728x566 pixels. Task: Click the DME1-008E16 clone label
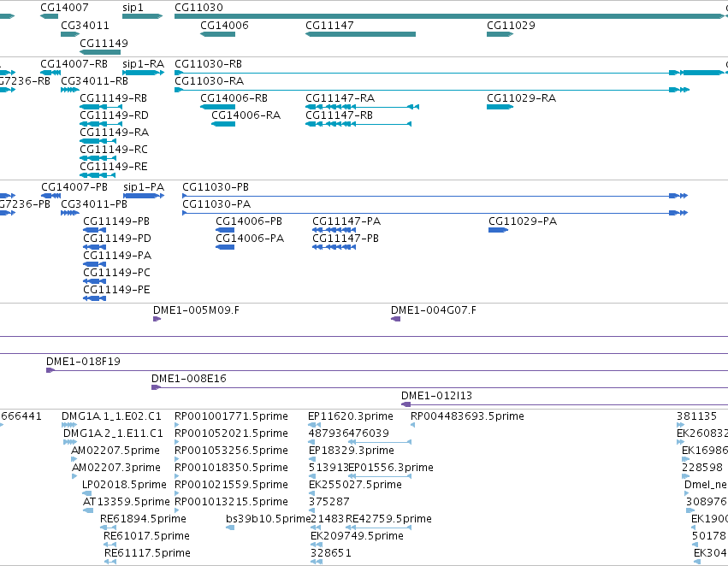(189, 379)
